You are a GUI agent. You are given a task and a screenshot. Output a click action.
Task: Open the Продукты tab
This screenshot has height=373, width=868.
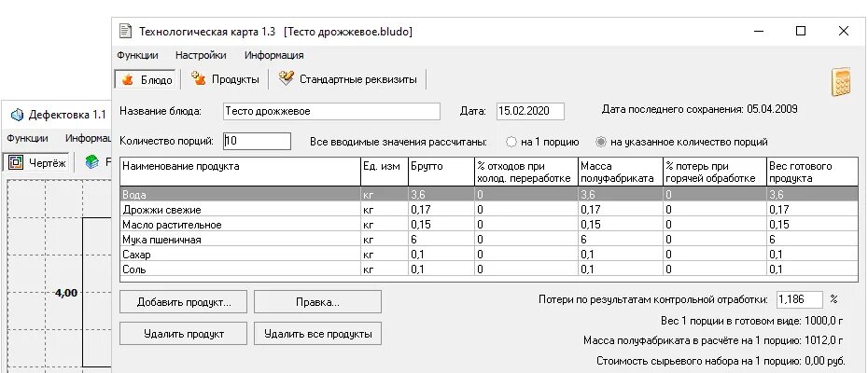tap(223, 79)
